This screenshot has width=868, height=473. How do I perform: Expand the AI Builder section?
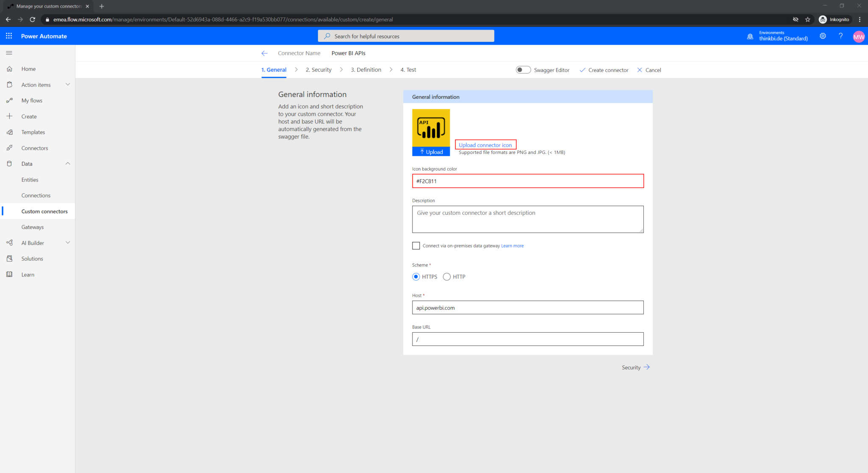[x=68, y=242]
